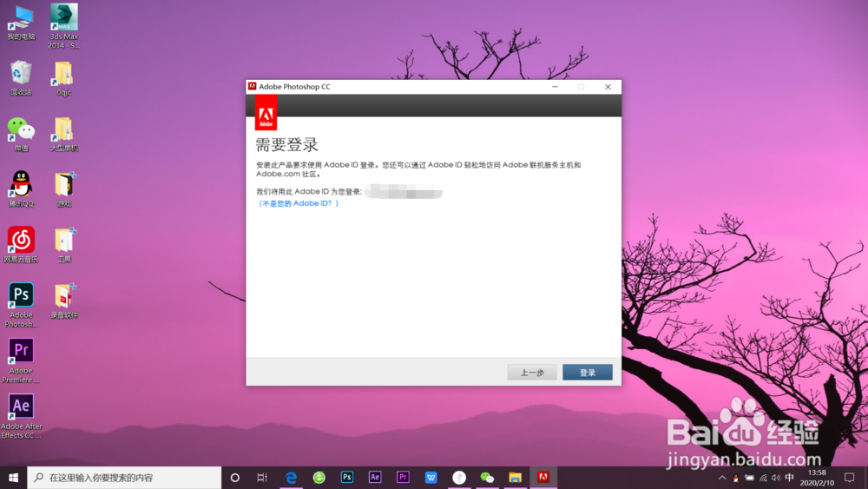Select the Adobe Premiere desktop shortcut
The image size is (868, 489).
pyautogui.click(x=21, y=361)
